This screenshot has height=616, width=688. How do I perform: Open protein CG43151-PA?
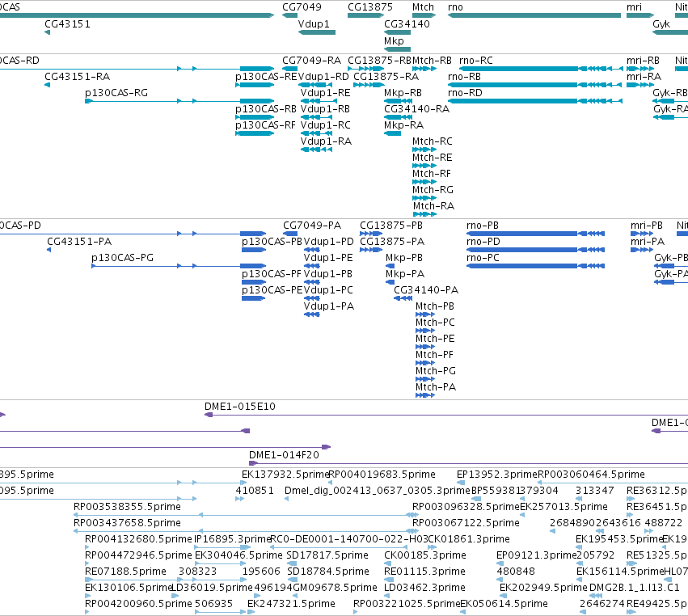point(49,250)
